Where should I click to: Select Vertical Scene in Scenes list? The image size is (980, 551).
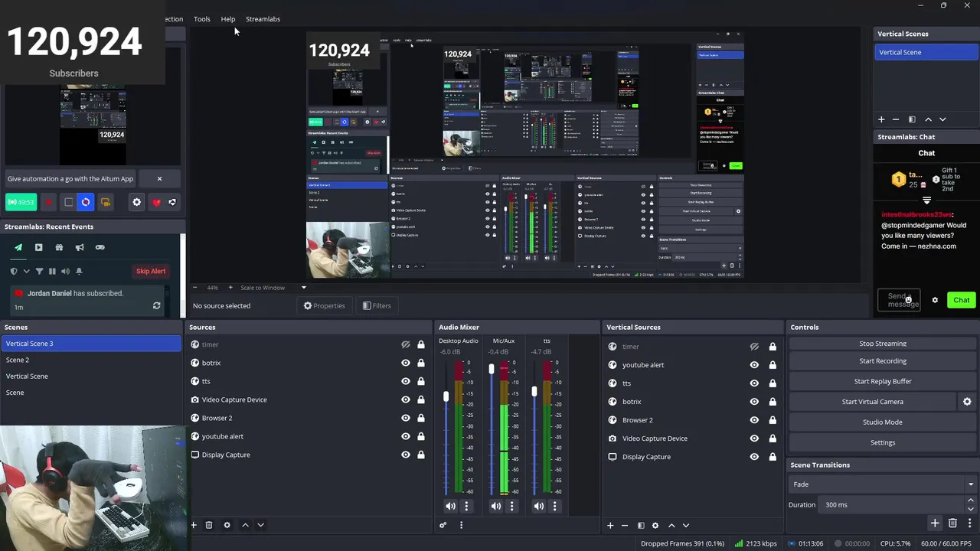(x=91, y=376)
